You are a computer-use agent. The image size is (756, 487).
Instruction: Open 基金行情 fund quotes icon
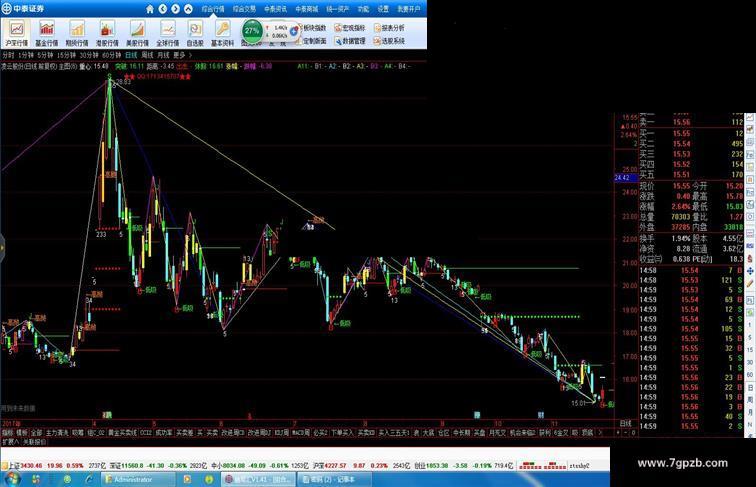[47, 33]
